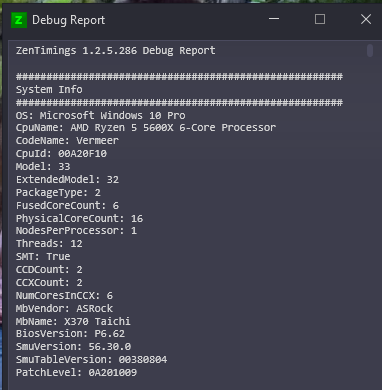Screen dimensions: 382x390
Task: Click the System Info heading line
Action: [x=49, y=90]
